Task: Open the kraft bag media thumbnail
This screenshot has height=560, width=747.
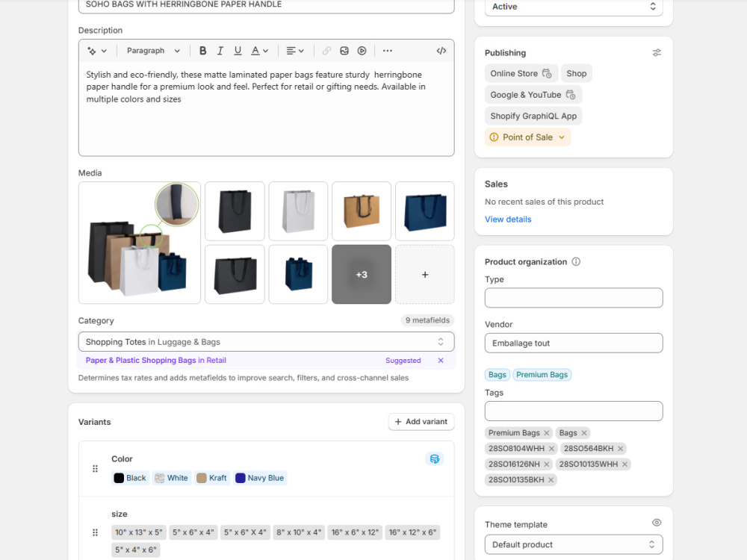Action: coord(362,211)
